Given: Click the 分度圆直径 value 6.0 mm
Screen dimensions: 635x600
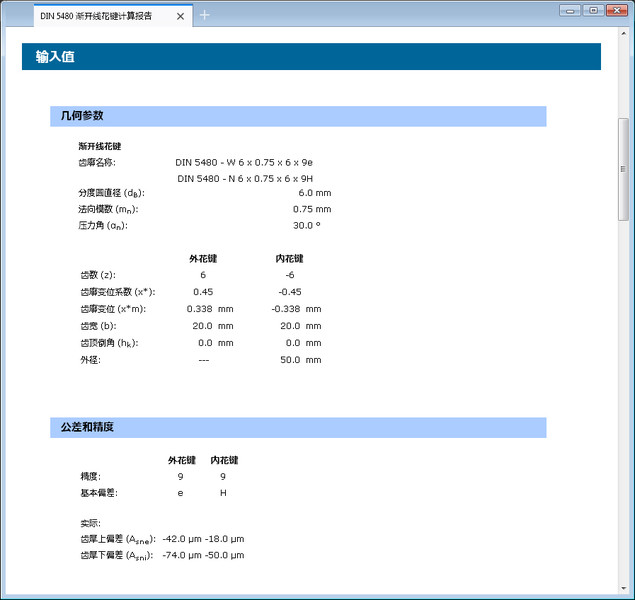Looking at the screenshot, I should 314,193.
